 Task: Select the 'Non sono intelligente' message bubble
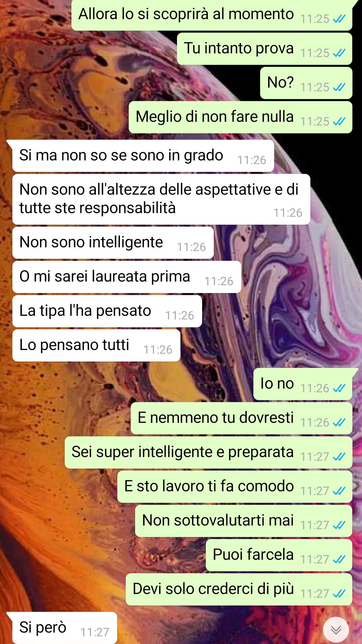[113, 243]
